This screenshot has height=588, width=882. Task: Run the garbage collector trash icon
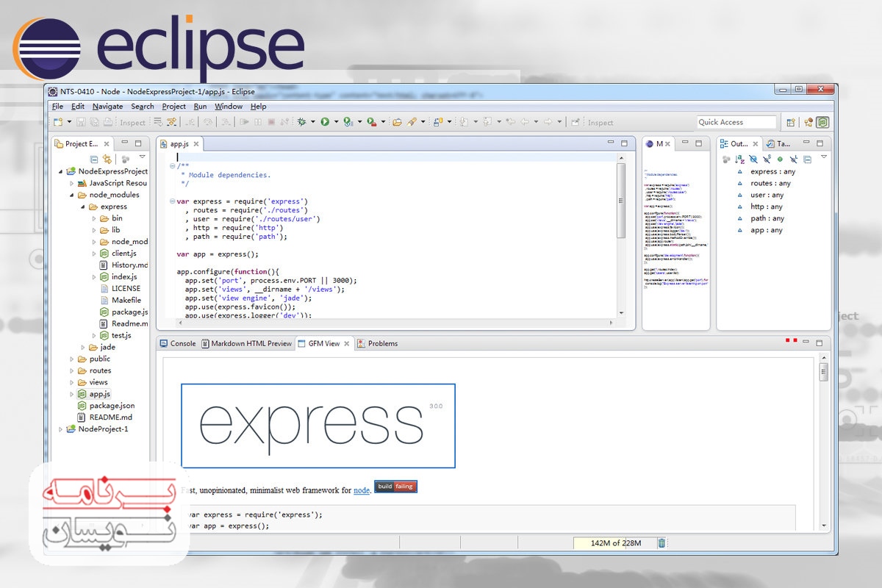[661, 543]
